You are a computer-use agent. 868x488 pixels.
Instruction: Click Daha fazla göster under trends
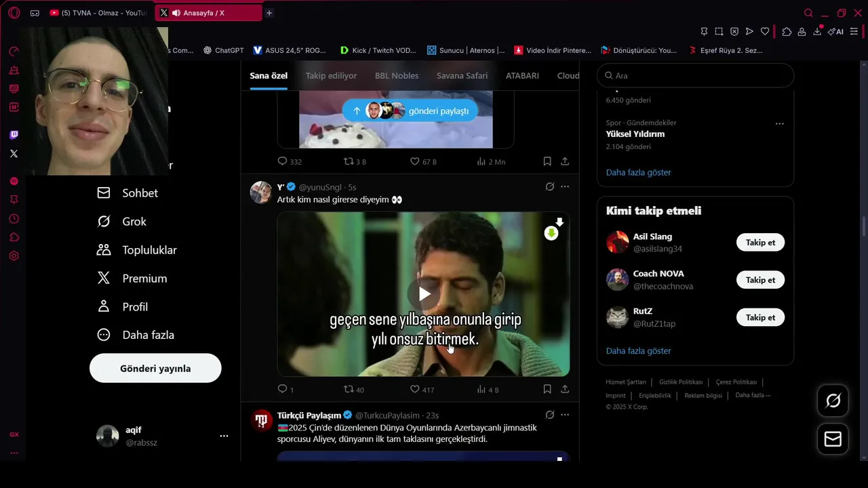click(x=638, y=172)
